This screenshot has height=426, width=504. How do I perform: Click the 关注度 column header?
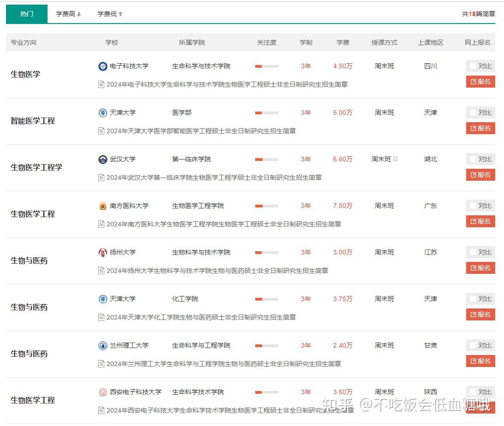click(266, 42)
